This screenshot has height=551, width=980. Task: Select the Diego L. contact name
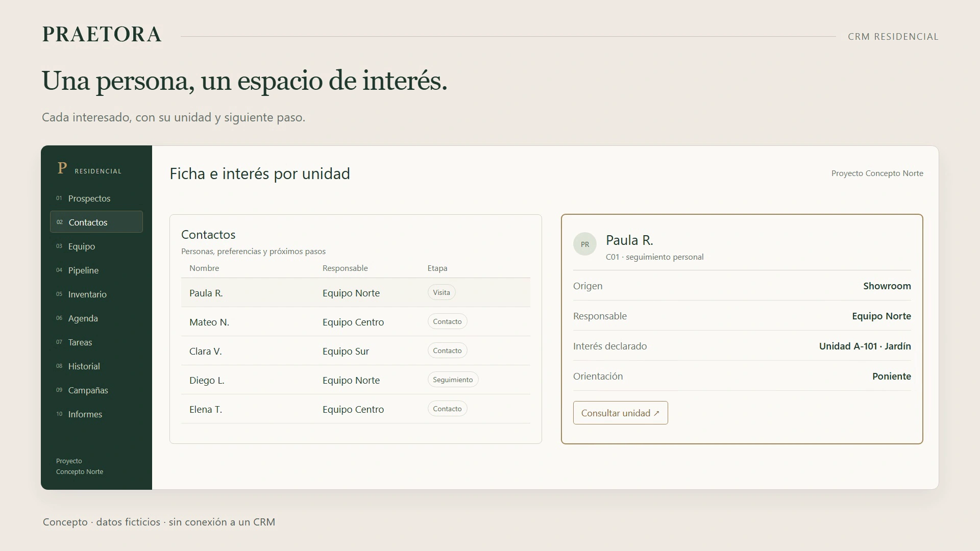[x=207, y=380]
